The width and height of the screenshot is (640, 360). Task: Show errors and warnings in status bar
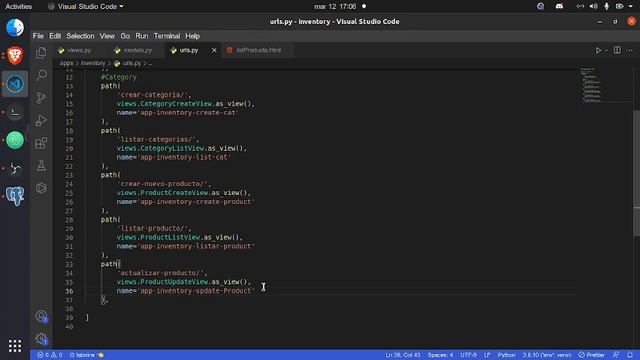(x=49, y=355)
